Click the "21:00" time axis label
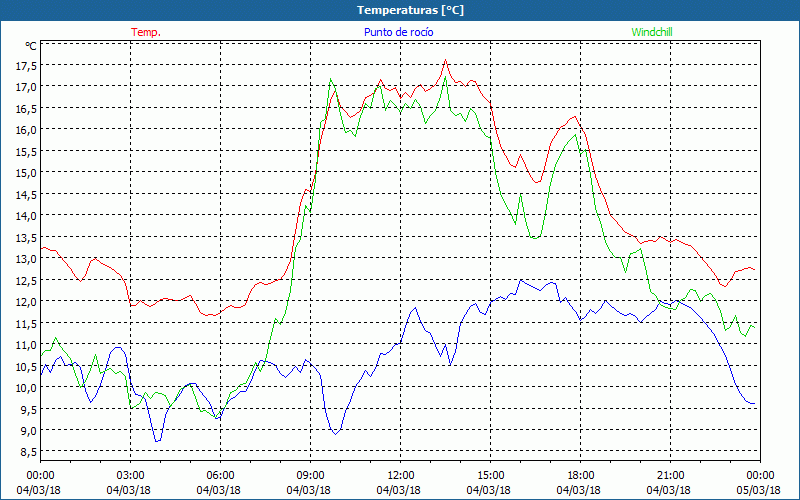Screen dimensions: 800x500 670,476
